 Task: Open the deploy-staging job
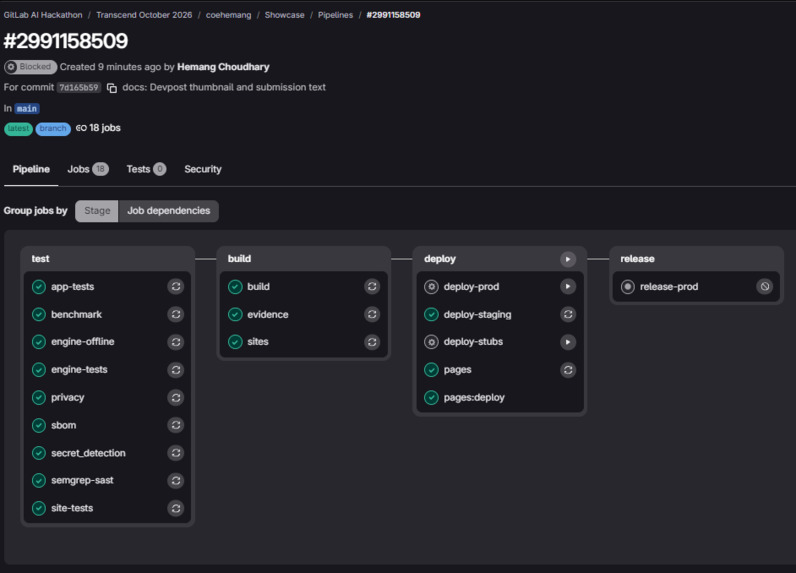point(478,315)
